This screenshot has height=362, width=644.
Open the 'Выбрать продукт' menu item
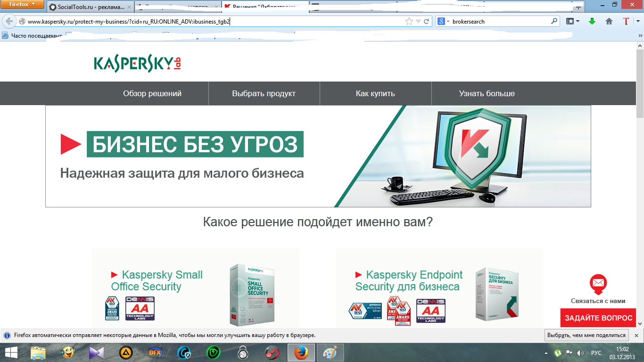click(x=264, y=93)
